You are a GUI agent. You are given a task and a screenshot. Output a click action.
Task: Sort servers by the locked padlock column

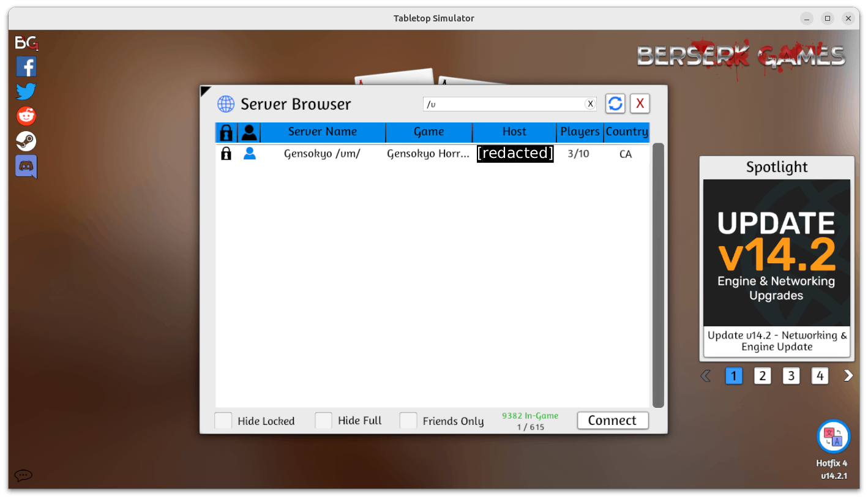pos(226,132)
